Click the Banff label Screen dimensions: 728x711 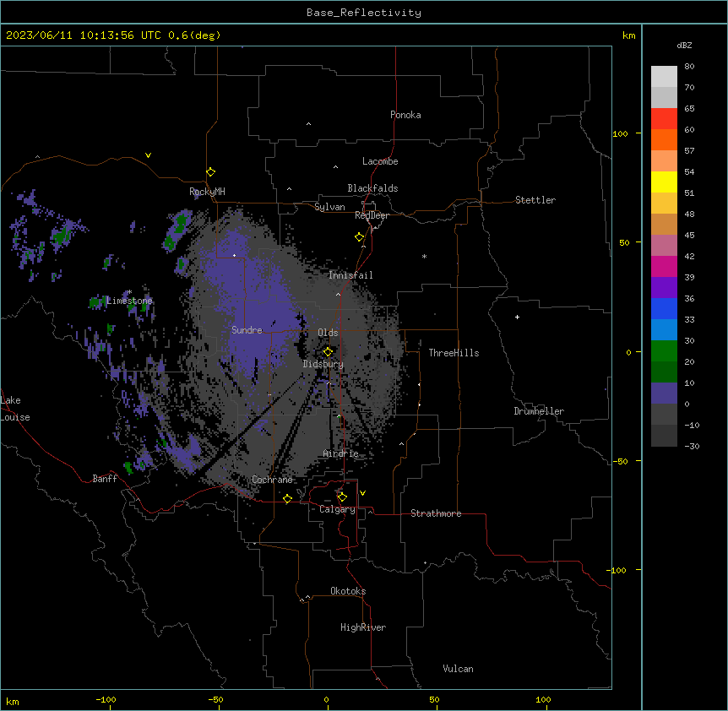pyautogui.click(x=105, y=479)
